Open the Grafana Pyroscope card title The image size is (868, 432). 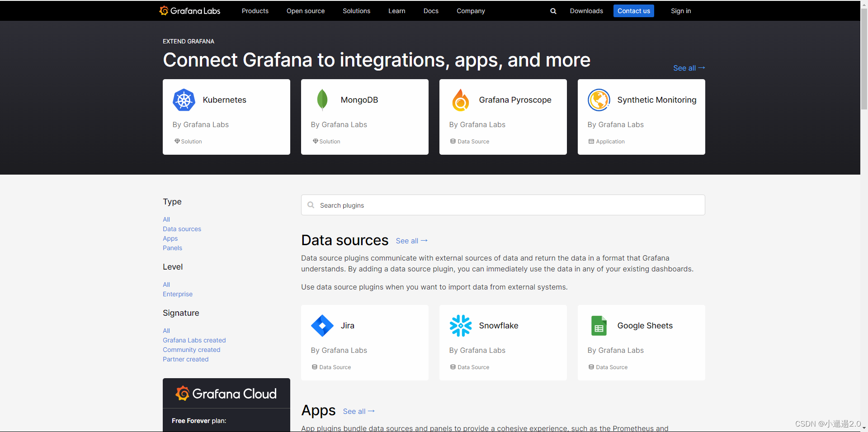pos(515,100)
